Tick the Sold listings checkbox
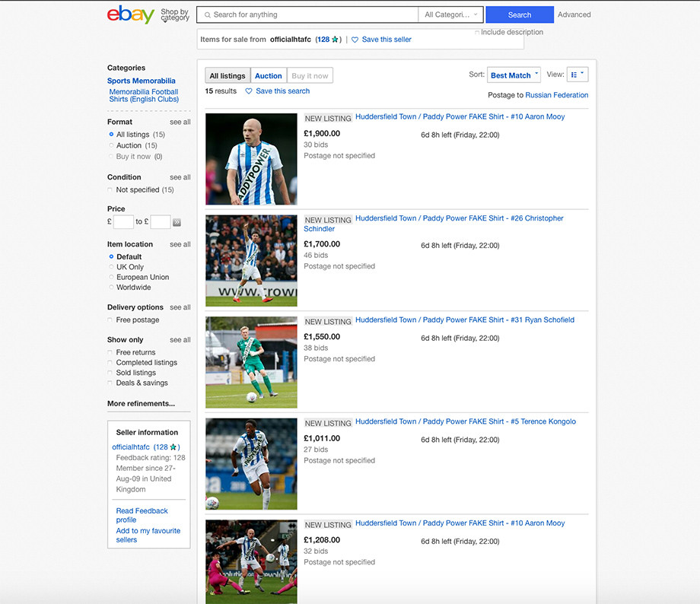The height and width of the screenshot is (604, 700). tap(110, 373)
